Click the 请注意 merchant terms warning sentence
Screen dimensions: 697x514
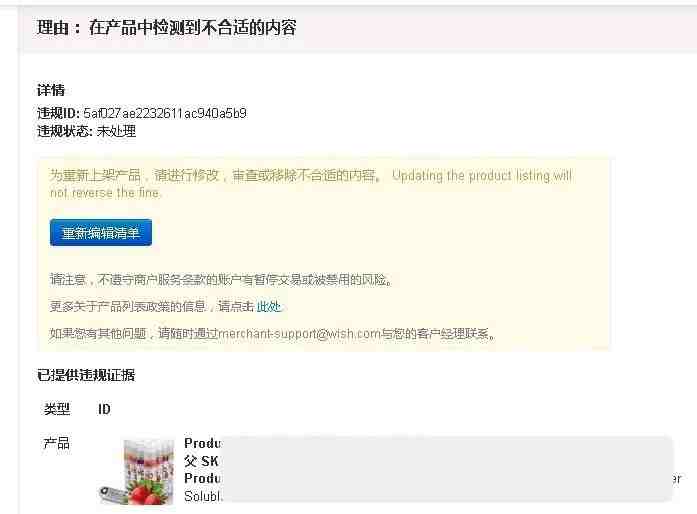(x=221, y=280)
